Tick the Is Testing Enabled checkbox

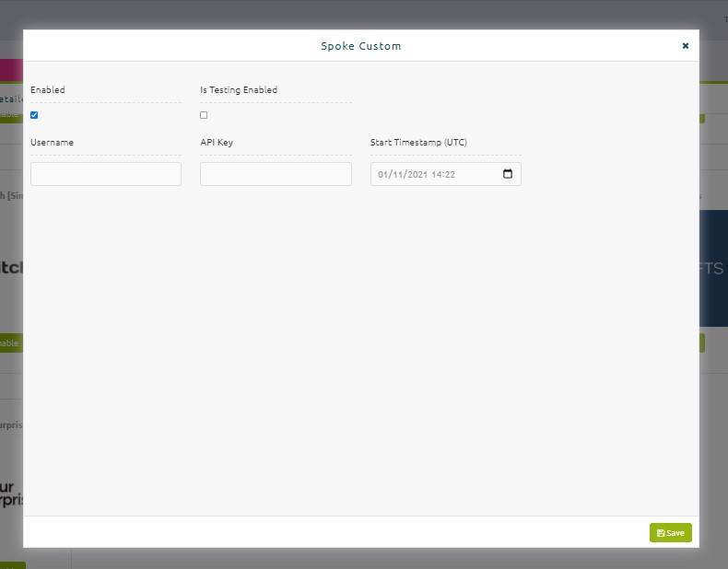tap(204, 115)
